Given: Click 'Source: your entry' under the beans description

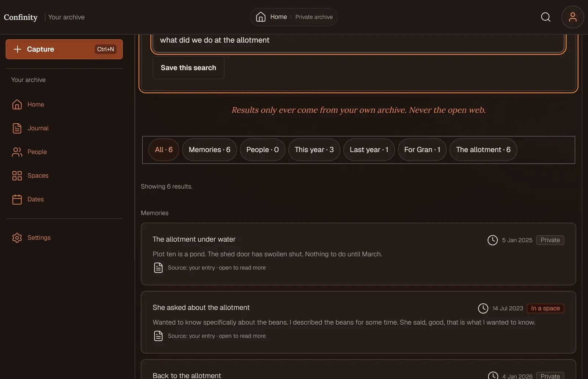Looking at the screenshot, I should tap(216, 336).
